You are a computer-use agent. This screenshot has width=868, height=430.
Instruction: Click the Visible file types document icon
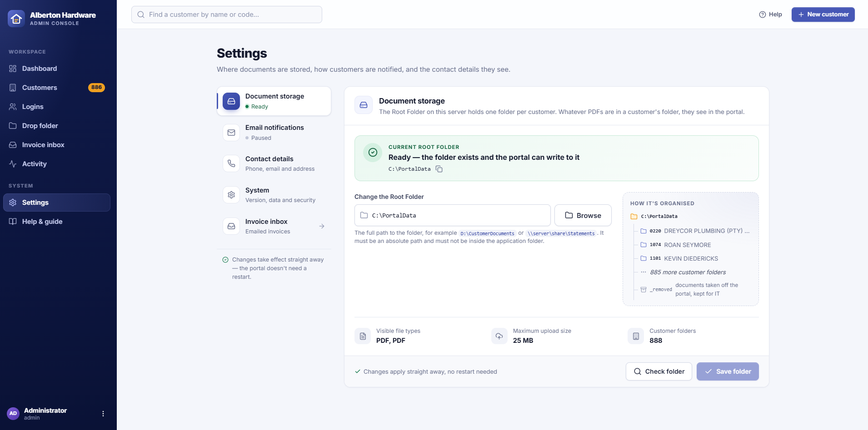pos(363,336)
